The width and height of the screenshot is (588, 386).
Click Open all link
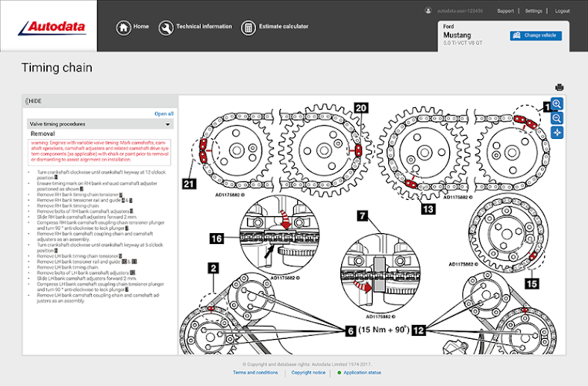[x=164, y=113]
